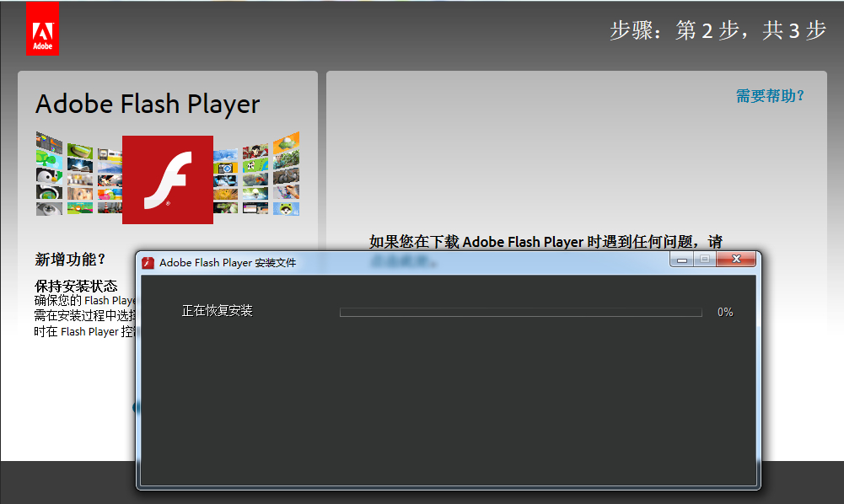844x504 pixels.
Task: Click the 0% progress value
Action: tap(725, 313)
